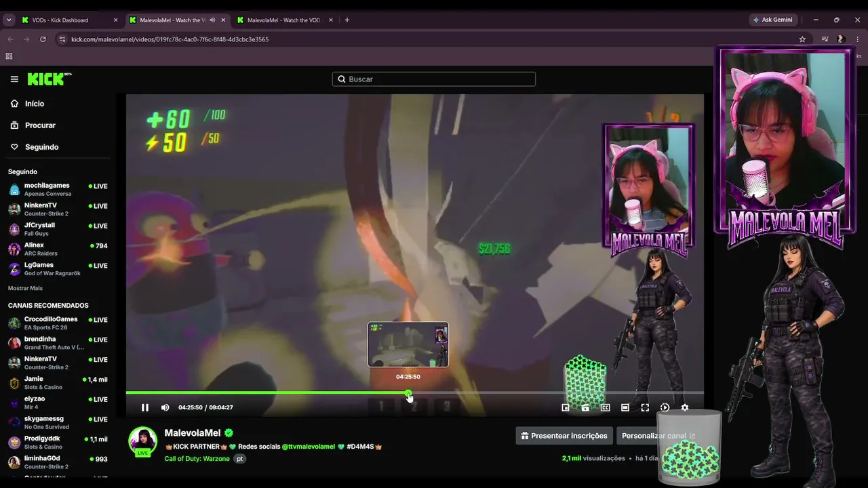The height and width of the screenshot is (488, 868).
Task: Open Chrome three-dot menu
Action: pyautogui.click(x=858, y=39)
